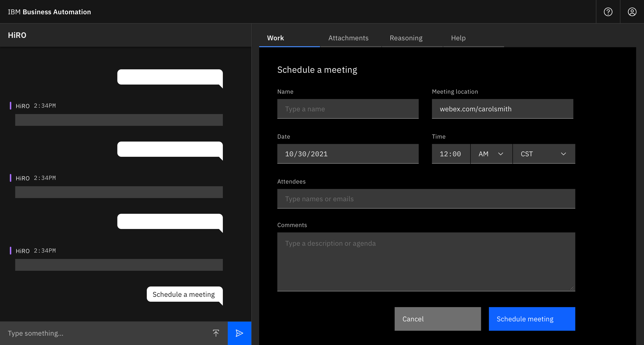Click the Meeting location field

coord(502,109)
